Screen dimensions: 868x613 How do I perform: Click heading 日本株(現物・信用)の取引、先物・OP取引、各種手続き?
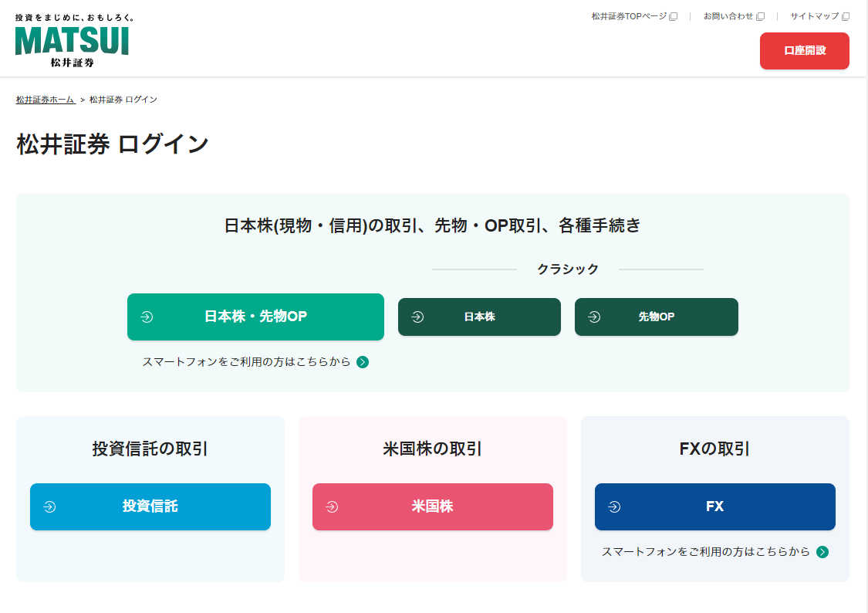432,226
